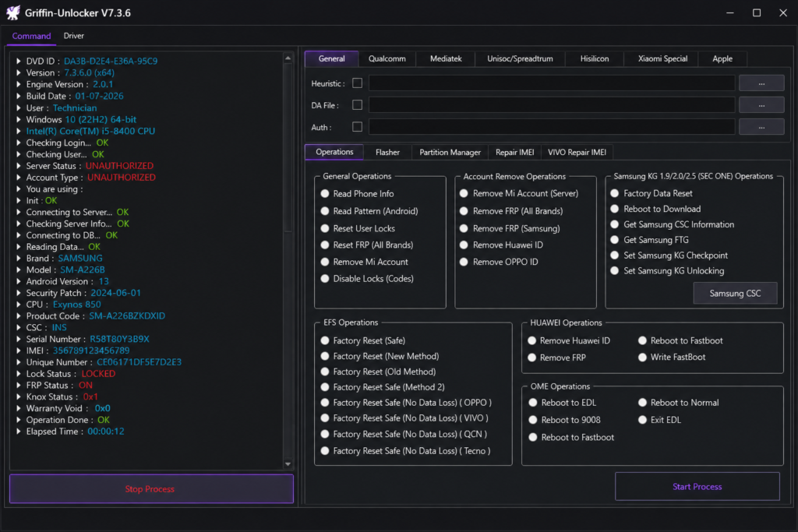Expand the Elapsed Time entry arrow
This screenshot has height=532, width=798.
(x=19, y=432)
